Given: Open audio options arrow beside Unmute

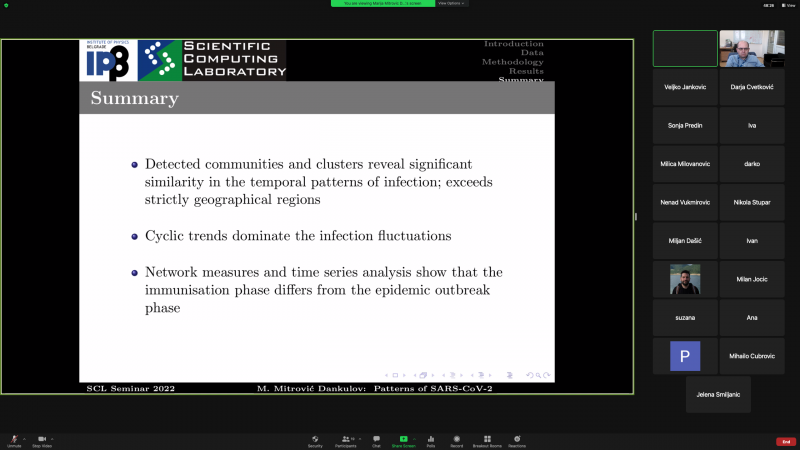Looking at the screenshot, I should 24,439.
